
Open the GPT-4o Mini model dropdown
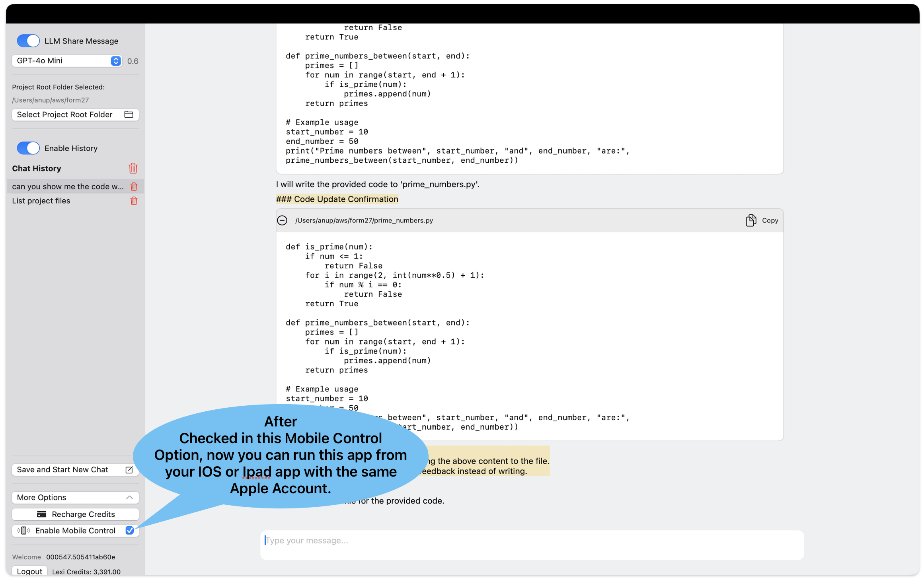[x=67, y=60]
